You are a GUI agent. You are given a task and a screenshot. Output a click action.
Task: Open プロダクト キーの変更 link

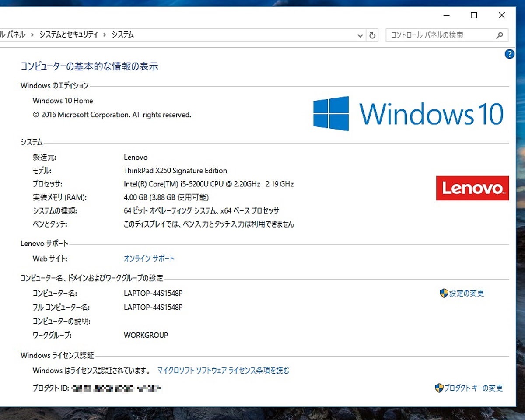click(474, 388)
